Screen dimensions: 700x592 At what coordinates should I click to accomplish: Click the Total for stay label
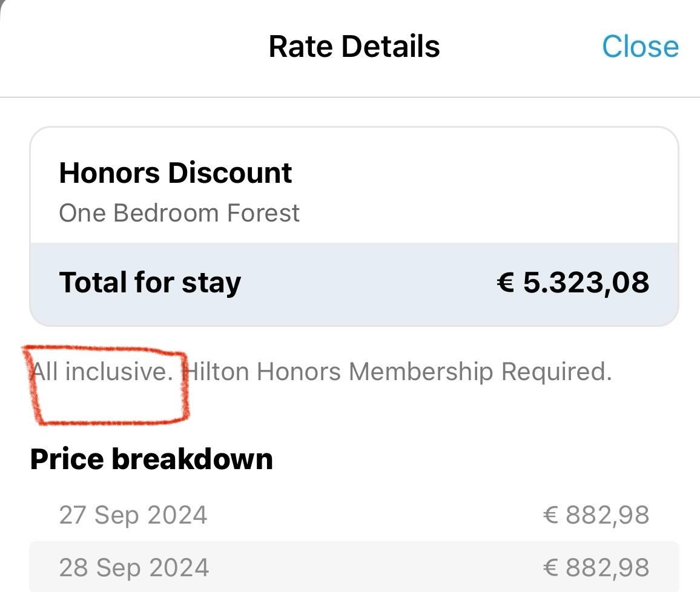pos(150,283)
